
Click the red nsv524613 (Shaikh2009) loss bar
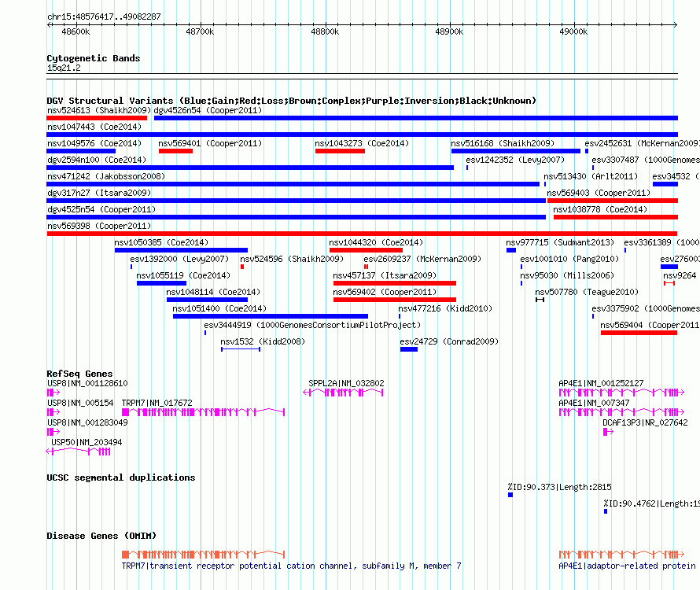[x=97, y=118]
